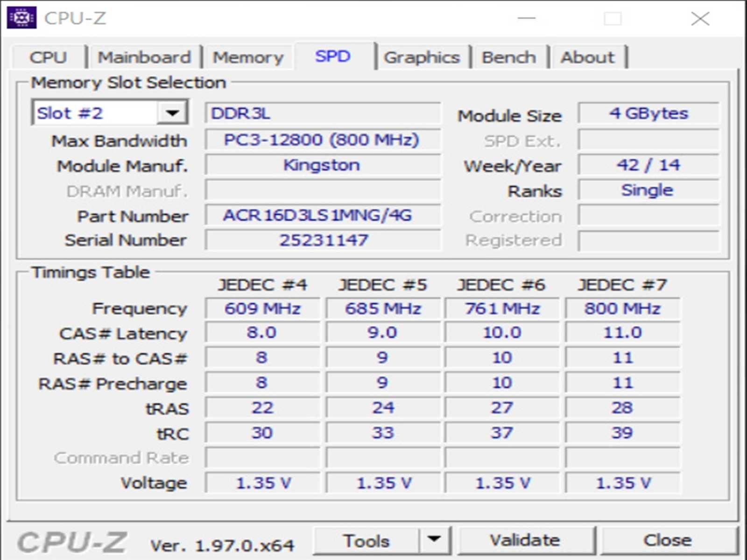Viewport: 747px width, 560px height.
Task: Click CAS# Latency value 10.0
Action: coord(502,333)
